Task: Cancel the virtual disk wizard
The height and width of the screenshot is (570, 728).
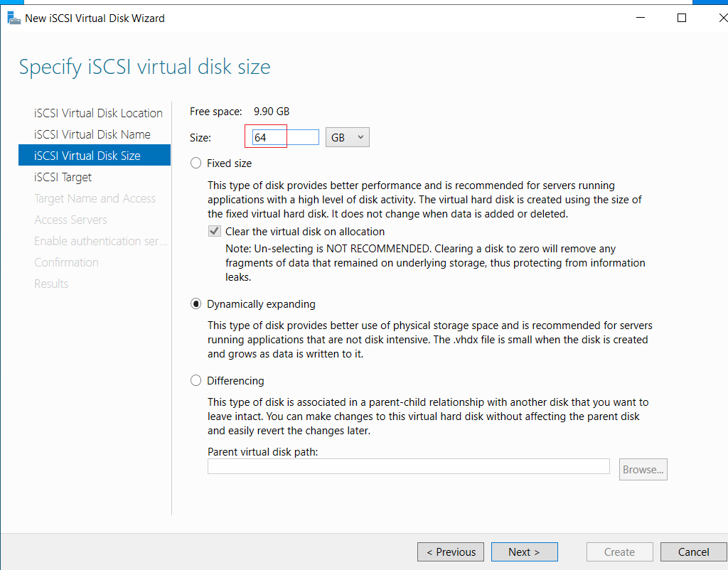Action: coord(693,552)
